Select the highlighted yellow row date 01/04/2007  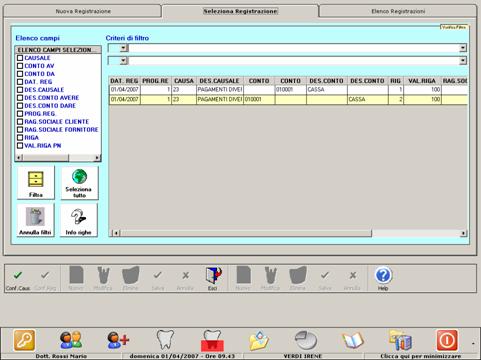coord(125,99)
